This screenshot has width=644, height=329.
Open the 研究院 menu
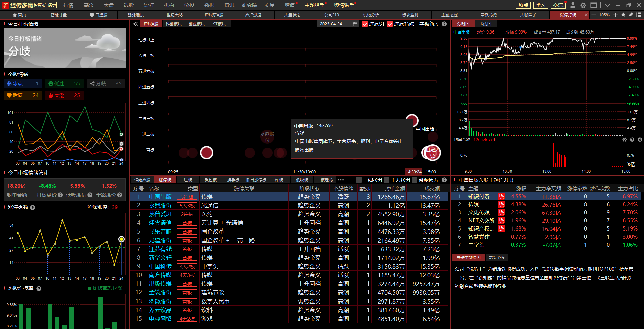(249, 5)
